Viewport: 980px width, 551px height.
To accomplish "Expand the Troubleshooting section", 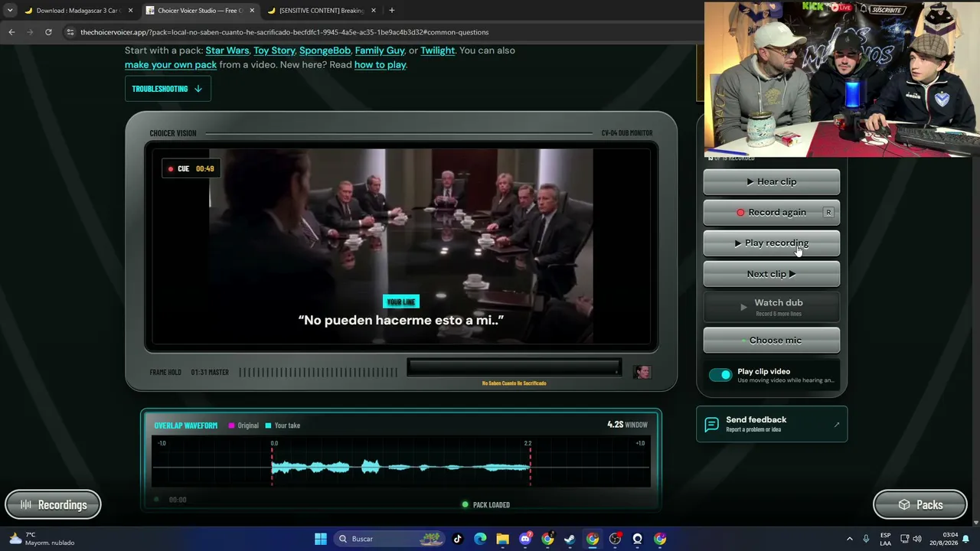I will [168, 89].
